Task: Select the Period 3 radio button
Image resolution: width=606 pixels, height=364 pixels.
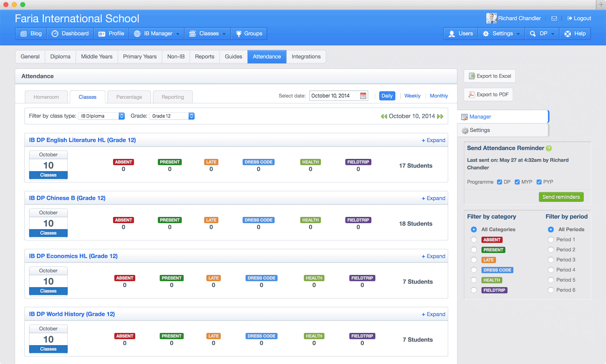Action: pyautogui.click(x=551, y=260)
